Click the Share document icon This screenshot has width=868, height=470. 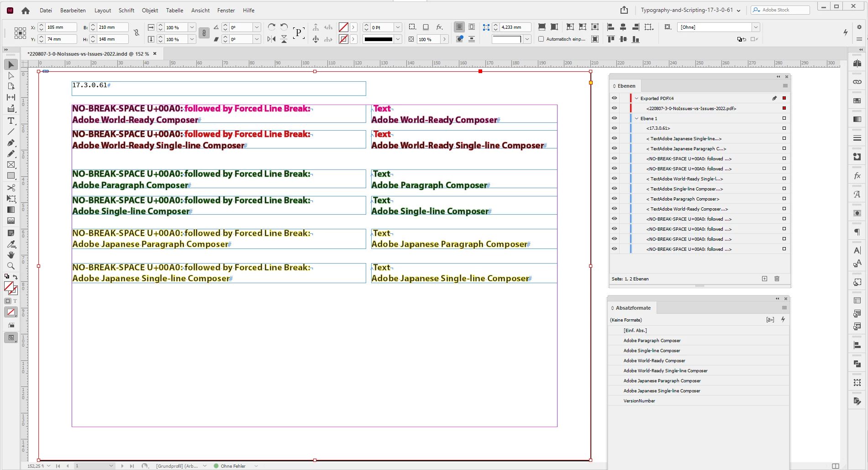coord(624,10)
